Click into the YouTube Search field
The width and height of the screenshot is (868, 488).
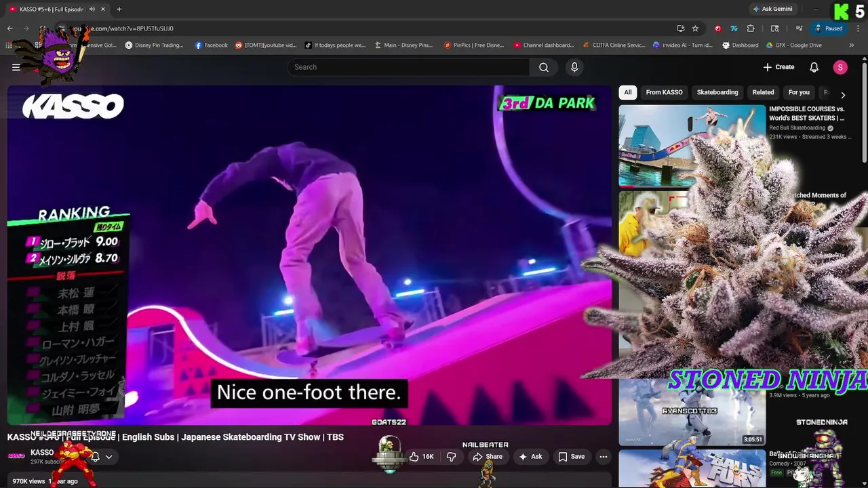point(409,67)
